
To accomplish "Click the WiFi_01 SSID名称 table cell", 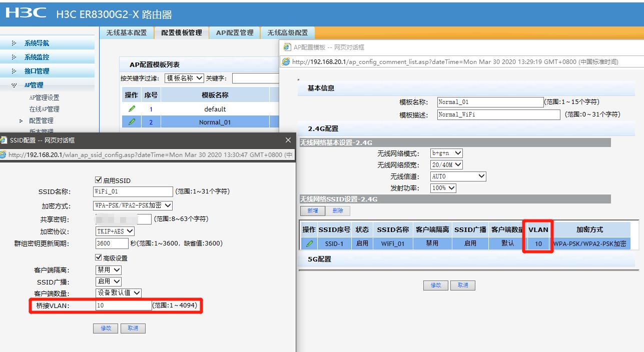I will 393,243.
